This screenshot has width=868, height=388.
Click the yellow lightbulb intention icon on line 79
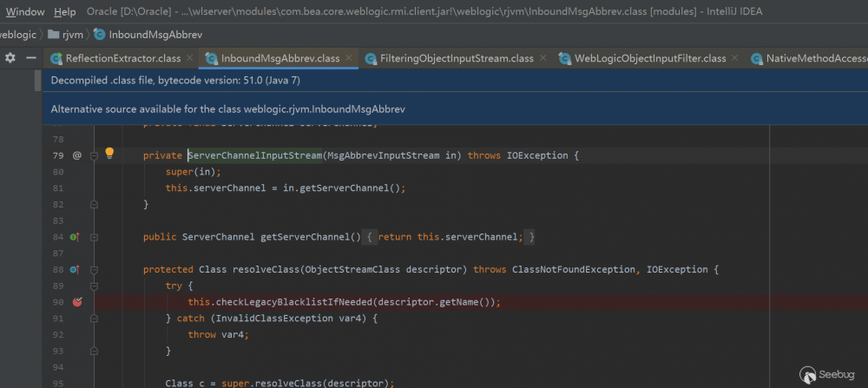click(109, 153)
